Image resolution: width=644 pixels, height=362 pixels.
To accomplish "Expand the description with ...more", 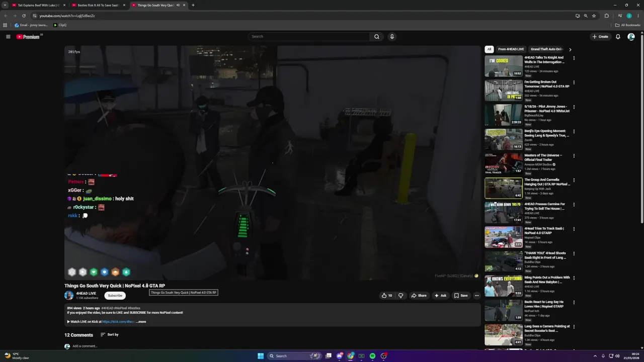I will [x=141, y=322].
